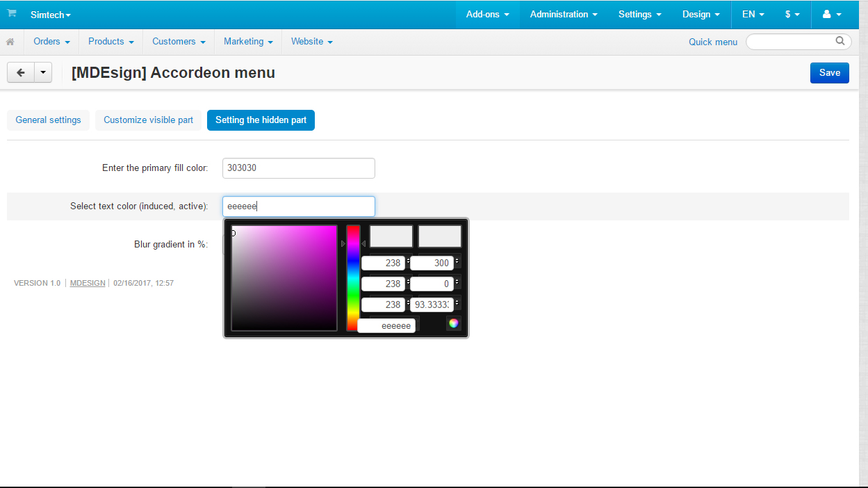868x488 pixels.
Task: Open the Add-ons menu
Action: tap(488, 14)
